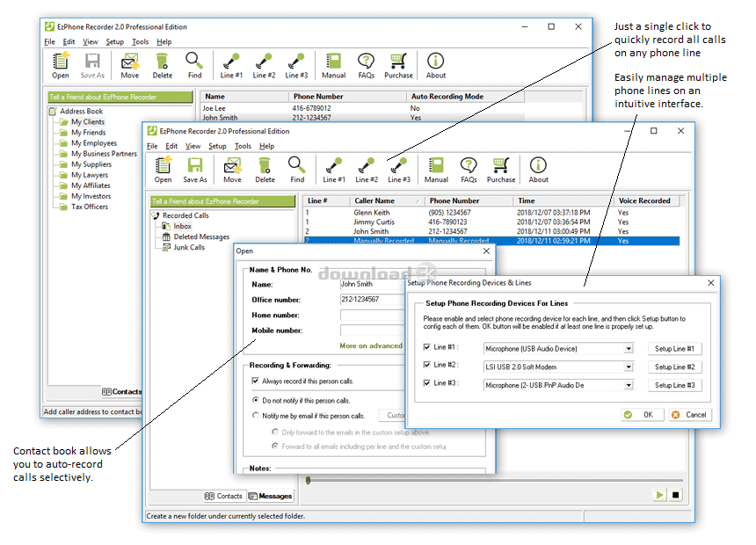Select the Inbox folder
This screenshot has width=756, height=545.
[182, 226]
